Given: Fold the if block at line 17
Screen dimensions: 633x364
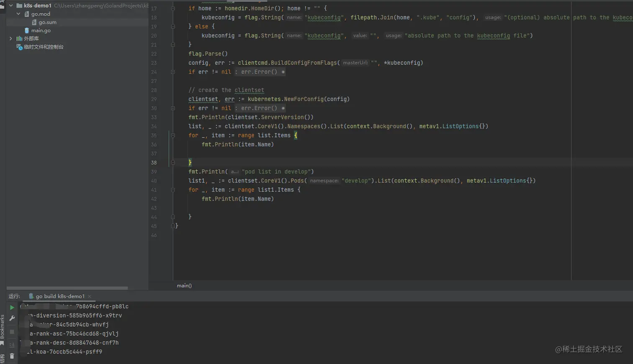Looking at the screenshot, I should [173, 8].
